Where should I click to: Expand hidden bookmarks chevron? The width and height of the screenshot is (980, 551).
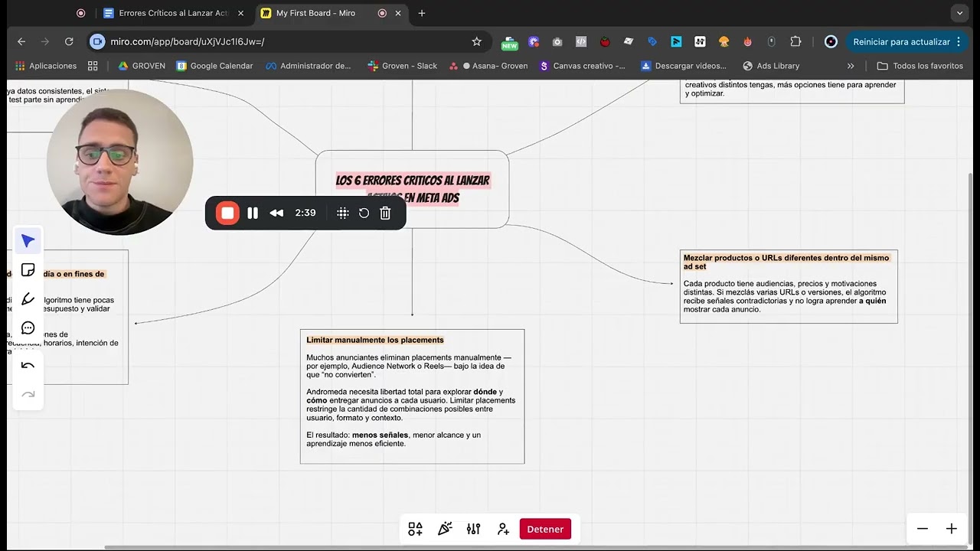pos(850,66)
